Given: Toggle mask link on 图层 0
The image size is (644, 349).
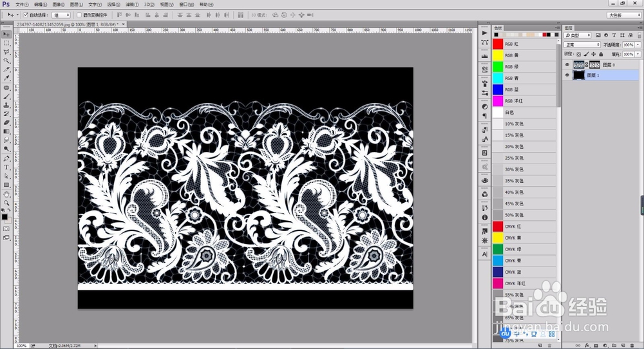Looking at the screenshot, I should tap(587, 65).
